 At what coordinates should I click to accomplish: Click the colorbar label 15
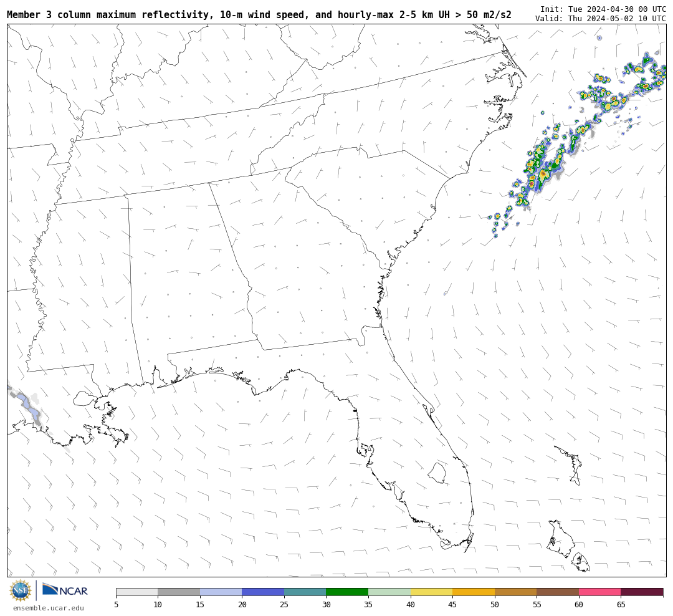200,605
